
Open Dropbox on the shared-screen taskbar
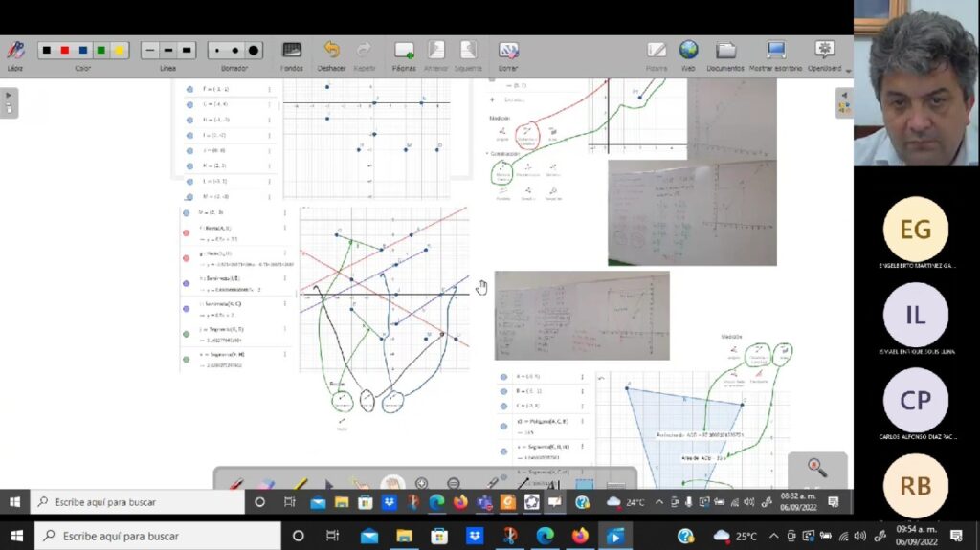390,502
